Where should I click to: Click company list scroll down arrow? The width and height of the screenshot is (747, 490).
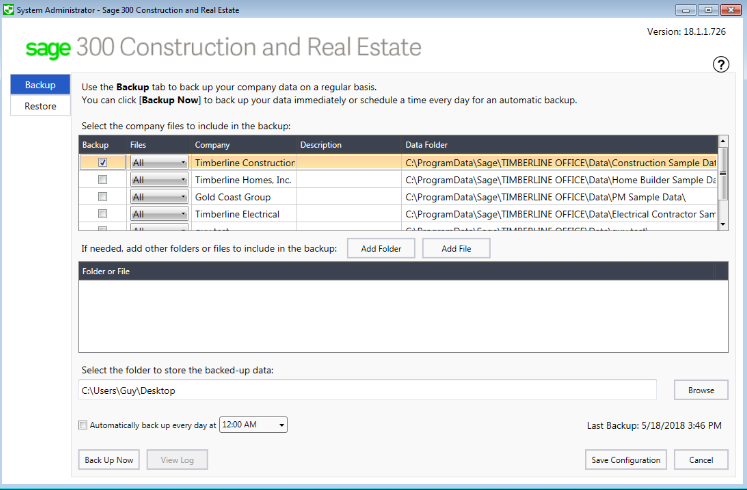point(723,224)
